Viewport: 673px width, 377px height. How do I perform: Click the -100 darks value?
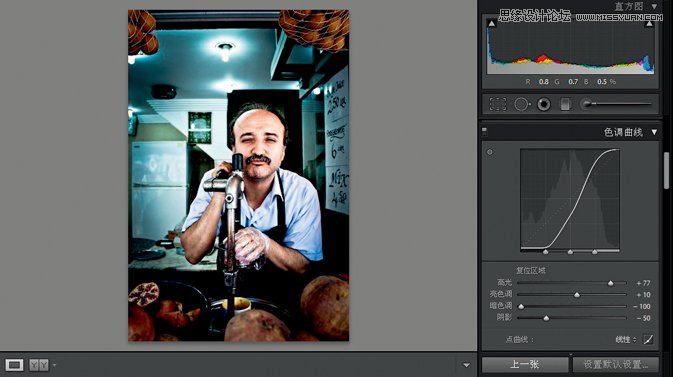(x=642, y=307)
